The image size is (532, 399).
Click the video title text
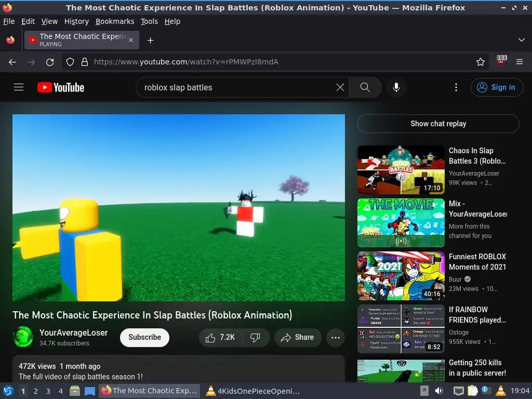pos(152,315)
